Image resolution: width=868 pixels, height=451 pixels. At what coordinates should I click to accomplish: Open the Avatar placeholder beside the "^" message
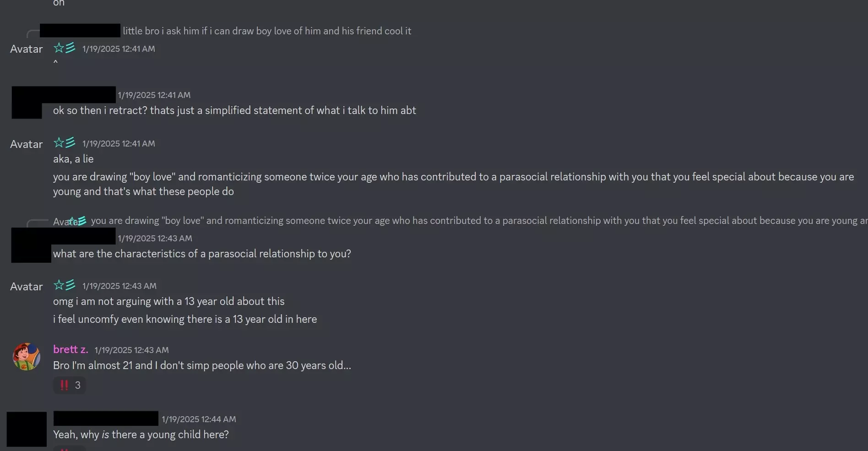tap(27, 49)
